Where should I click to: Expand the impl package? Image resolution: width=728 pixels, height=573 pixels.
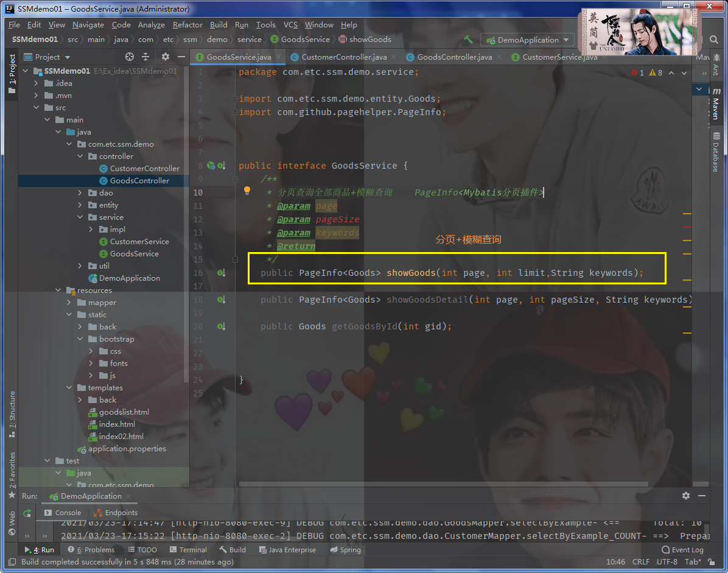91,229
